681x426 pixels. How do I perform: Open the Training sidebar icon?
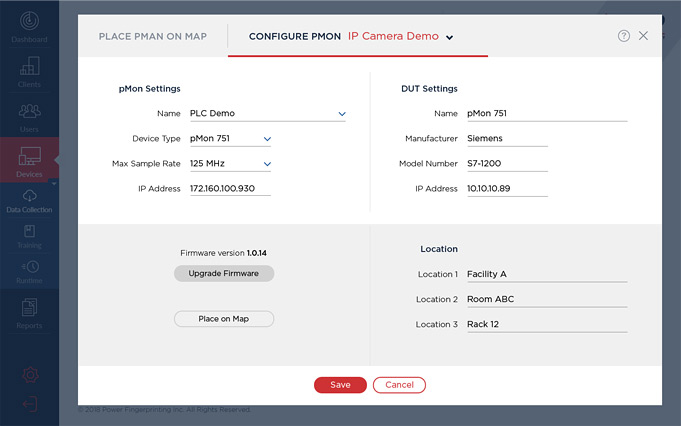(29, 237)
